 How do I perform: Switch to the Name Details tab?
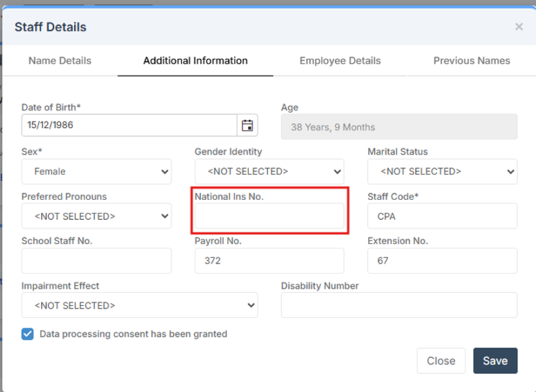[60, 61]
